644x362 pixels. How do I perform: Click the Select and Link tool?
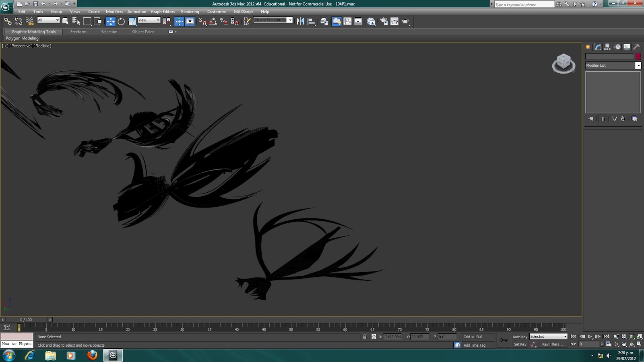click(8, 21)
